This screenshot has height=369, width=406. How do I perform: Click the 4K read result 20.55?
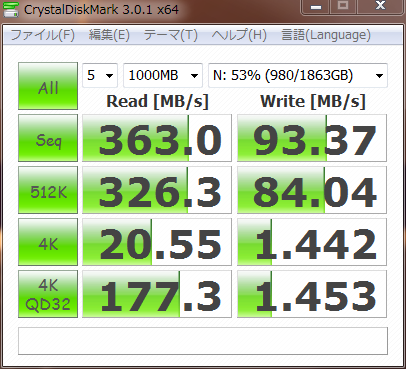tap(157, 242)
